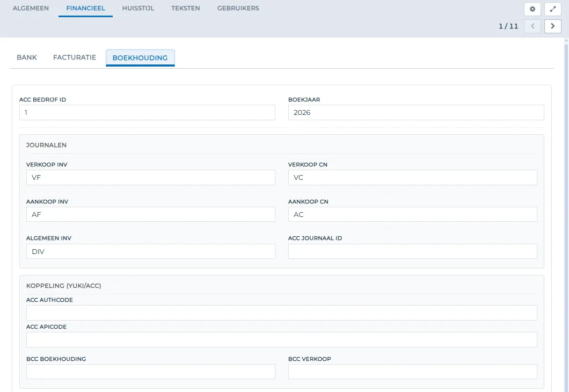Edit the Algemeen INV field
569x392 pixels.
(151, 251)
